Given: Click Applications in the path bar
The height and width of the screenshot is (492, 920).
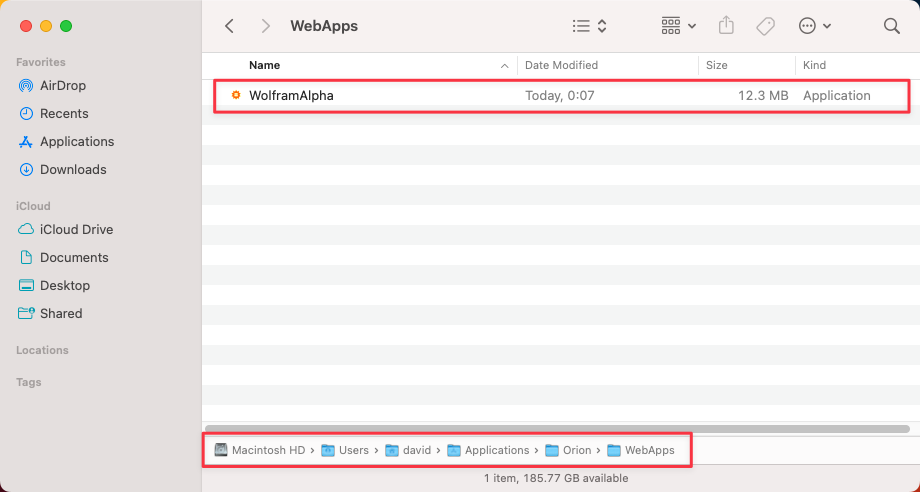Looking at the screenshot, I should coord(488,450).
